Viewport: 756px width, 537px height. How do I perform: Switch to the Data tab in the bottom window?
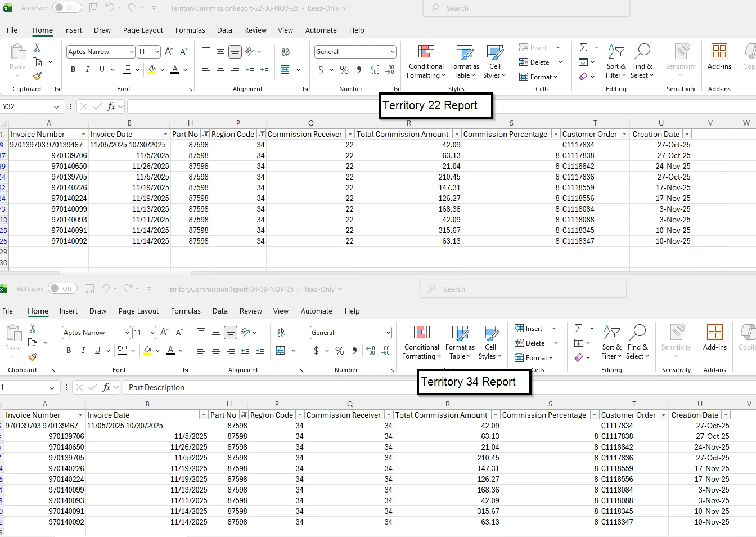(220, 311)
